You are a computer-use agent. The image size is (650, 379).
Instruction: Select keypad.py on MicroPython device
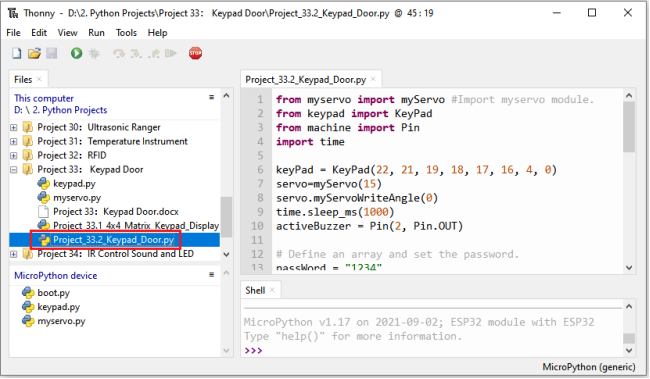[x=58, y=307]
